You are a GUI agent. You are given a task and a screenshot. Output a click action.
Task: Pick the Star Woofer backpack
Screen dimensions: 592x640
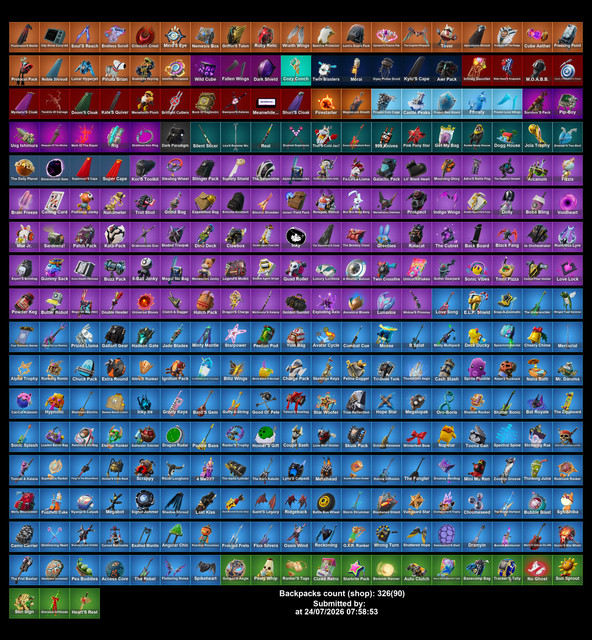[x=326, y=404]
